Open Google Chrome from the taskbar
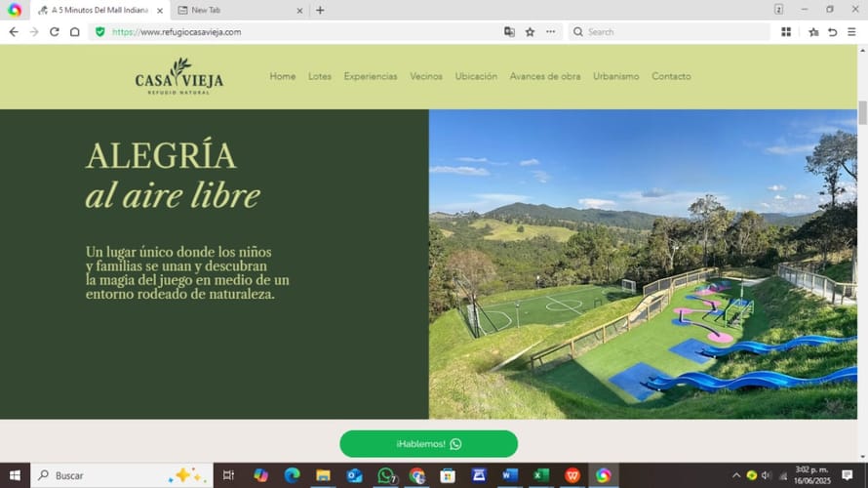Image resolution: width=868 pixels, height=488 pixels. [x=416, y=475]
